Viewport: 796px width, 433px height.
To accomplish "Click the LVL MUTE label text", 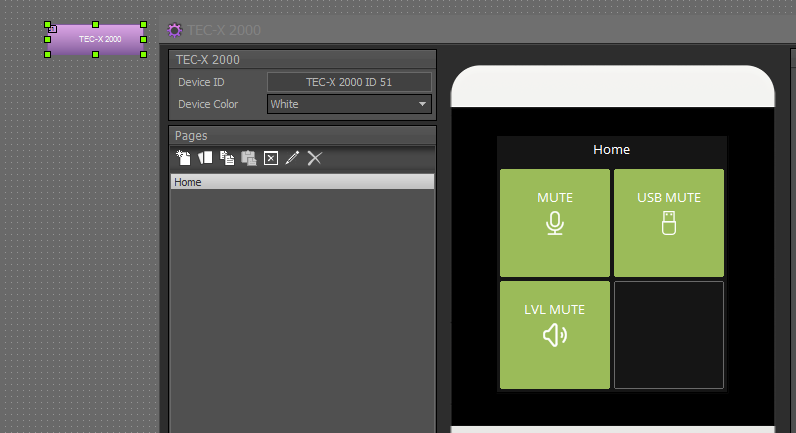I will point(554,310).
